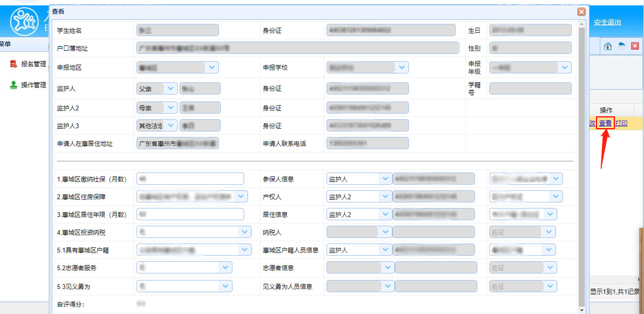
Task: Click the 安全退出 link
Action: [x=607, y=22]
